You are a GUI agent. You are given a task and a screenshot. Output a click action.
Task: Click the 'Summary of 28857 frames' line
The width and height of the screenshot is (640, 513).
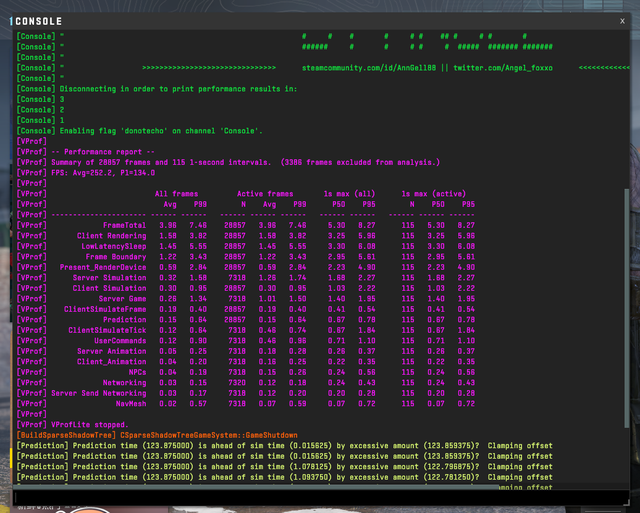[x=246, y=162]
